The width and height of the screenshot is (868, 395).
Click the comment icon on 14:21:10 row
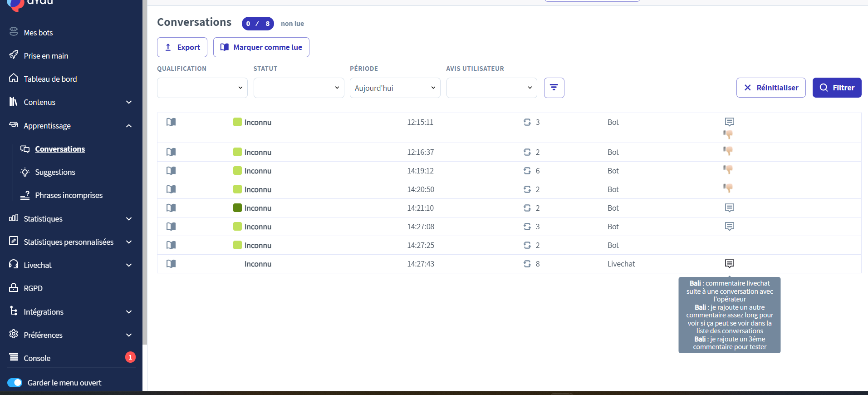729,208
